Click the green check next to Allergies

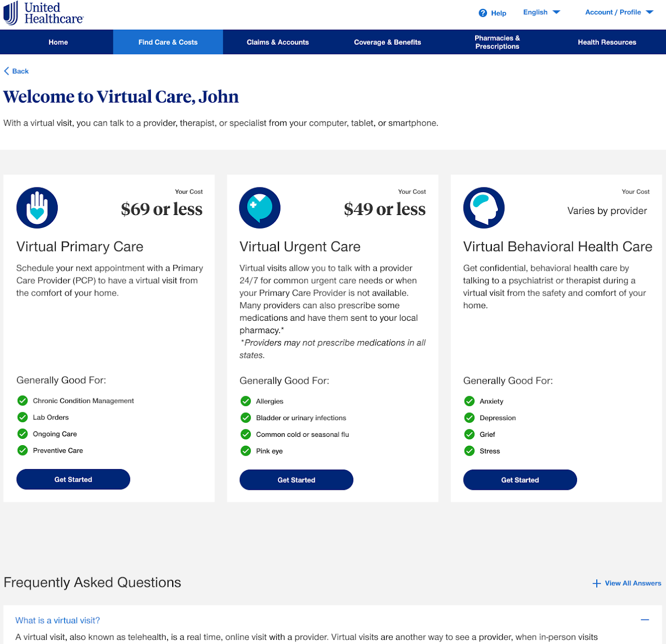pyautogui.click(x=246, y=401)
